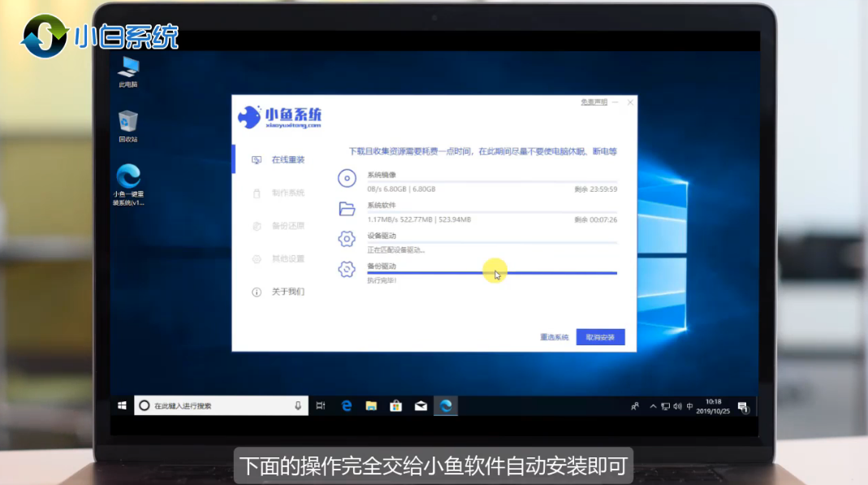Click the 备份驱动 completed progress bar
The width and height of the screenshot is (868, 485).
(492, 273)
